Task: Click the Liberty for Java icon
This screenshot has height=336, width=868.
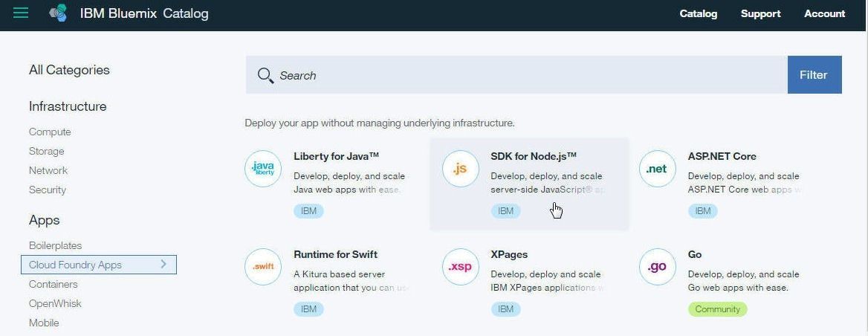Action: (x=263, y=169)
